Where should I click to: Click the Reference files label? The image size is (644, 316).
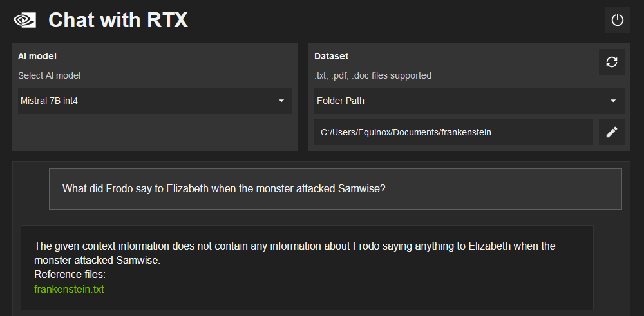point(70,275)
